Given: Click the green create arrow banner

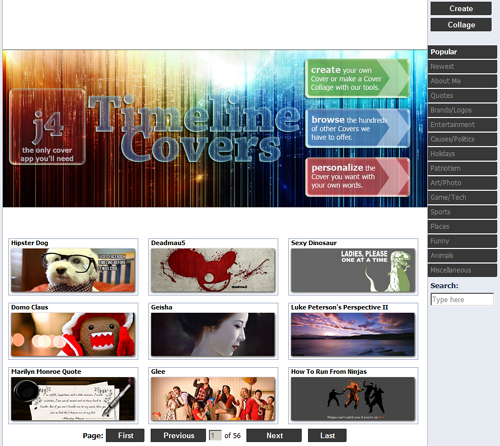Looking at the screenshot, I should [357, 78].
